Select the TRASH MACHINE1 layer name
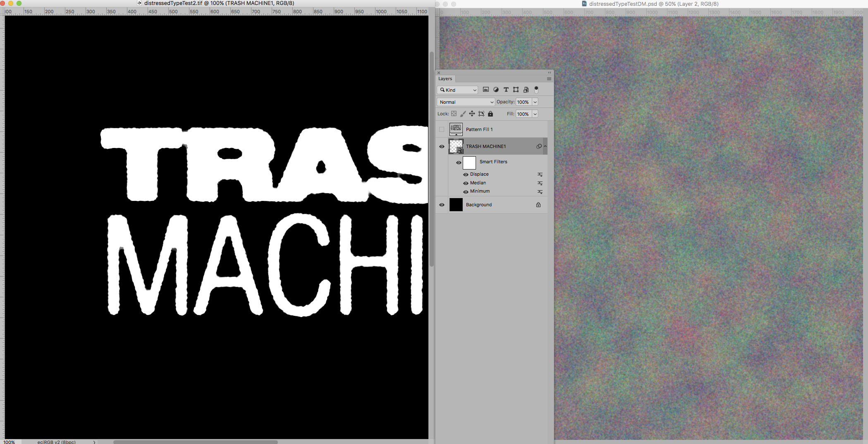868x444 pixels. coord(486,146)
